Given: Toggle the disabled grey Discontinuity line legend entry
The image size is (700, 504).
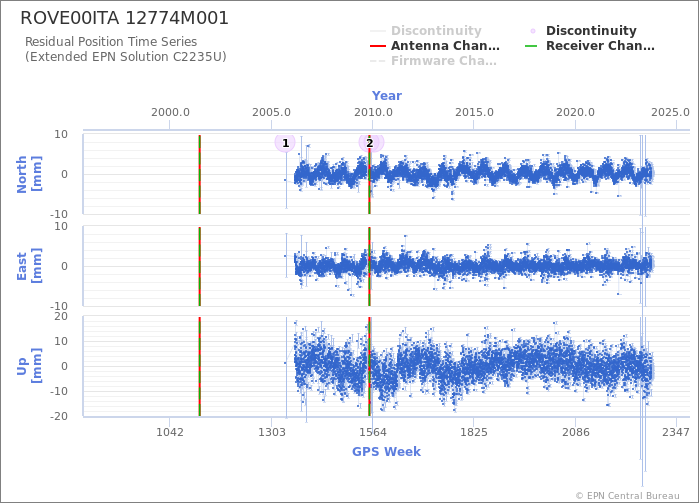Looking at the screenshot, I should click(x=426, y=31).
